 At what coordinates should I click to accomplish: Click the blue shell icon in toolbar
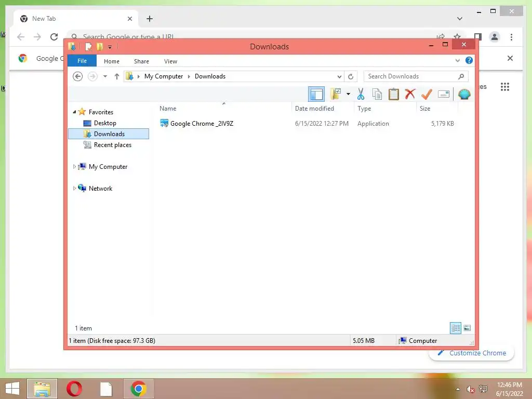(x=464, y=94)
